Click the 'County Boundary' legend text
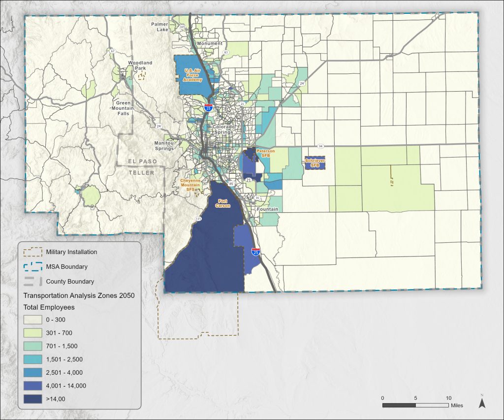504x420 pixels. pyautogui.click(x=70, y=281)
